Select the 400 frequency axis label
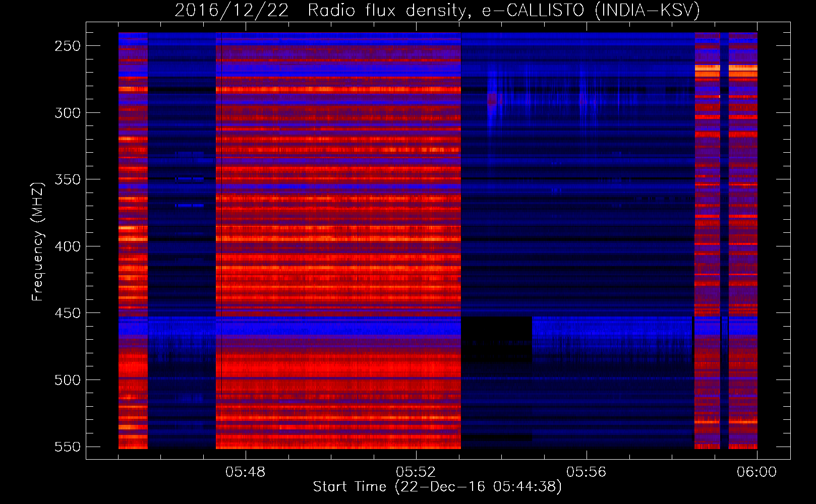 point(68,246)
